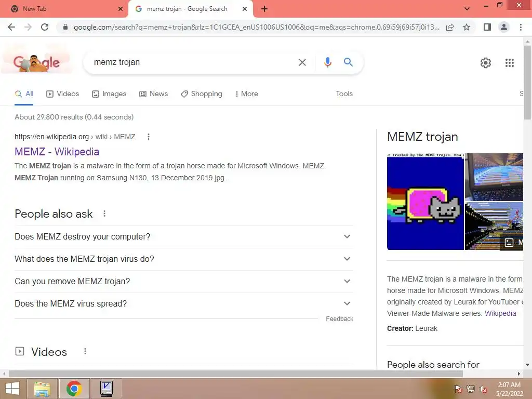Image resolution: width=532 pixels, height=399 pixels.
Task: Bookmark this page with the star icon
Action: [x=467, y=27]
